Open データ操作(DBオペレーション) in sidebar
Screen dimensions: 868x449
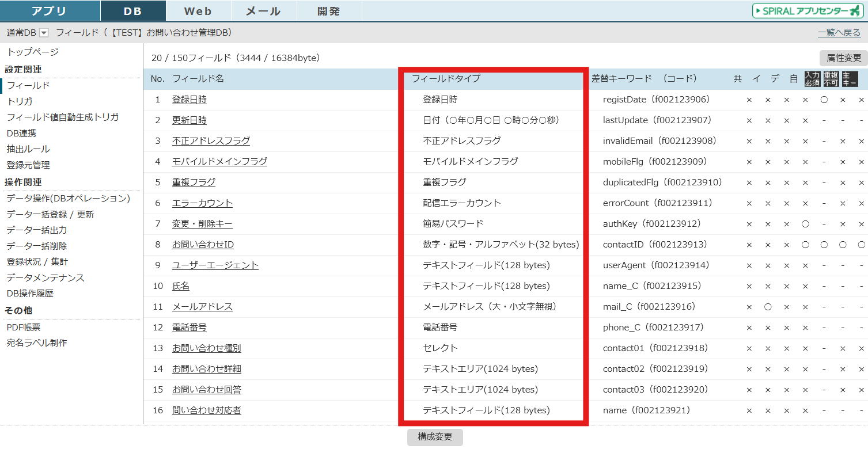(68, 199)
